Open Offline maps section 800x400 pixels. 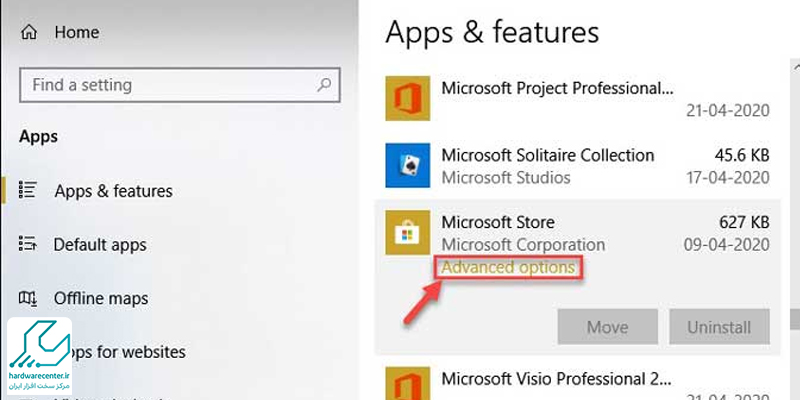(x=101, y=298)
